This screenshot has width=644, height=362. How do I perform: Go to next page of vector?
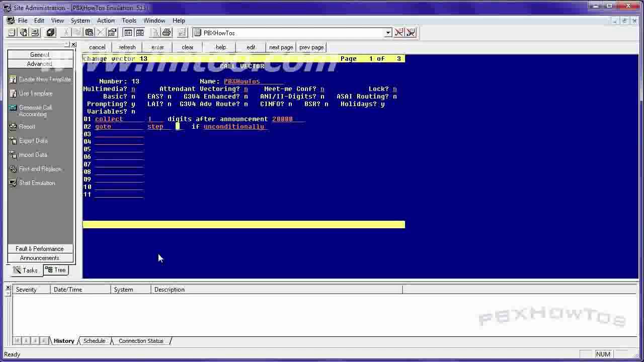coord(281,47)
